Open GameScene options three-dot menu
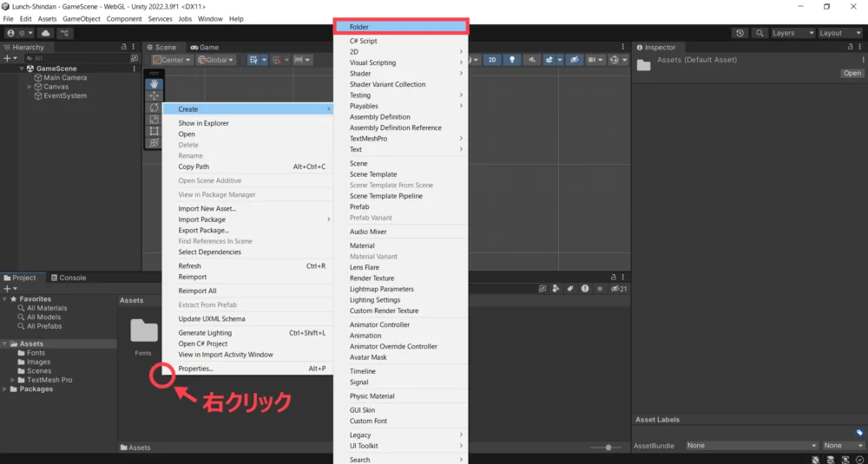This screenshot has height=464, width=868. tap(134, 69)
